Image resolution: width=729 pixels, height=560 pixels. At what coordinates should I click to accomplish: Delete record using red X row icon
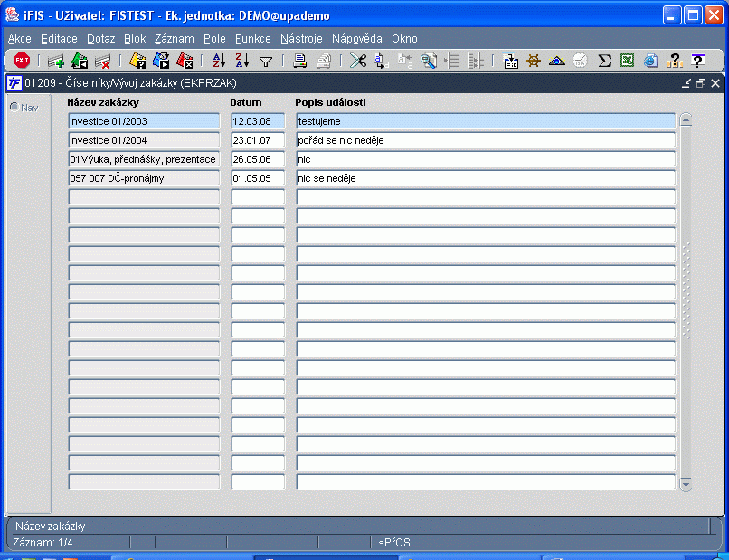coord(102,61)
